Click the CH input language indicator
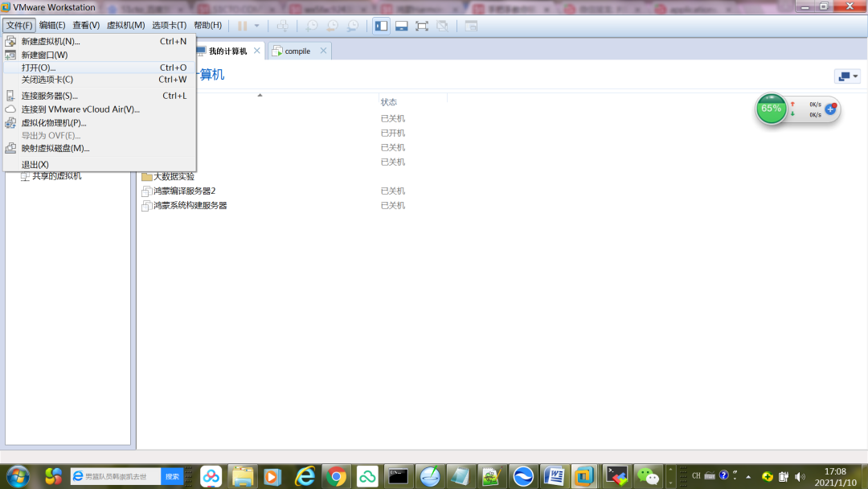The width and height of the screenshot is (868, 489). tap(696, 475)
